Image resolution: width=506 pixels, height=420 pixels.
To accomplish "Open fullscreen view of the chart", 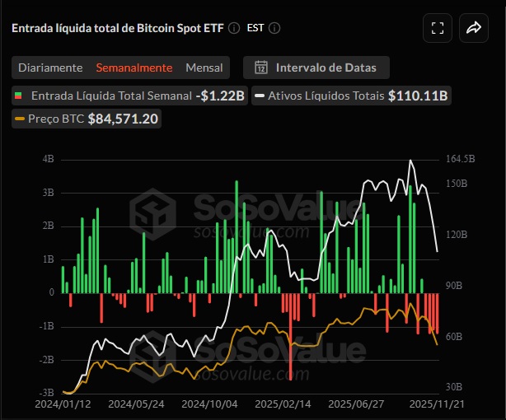I will pyautogui.click(x=438, y=28).
